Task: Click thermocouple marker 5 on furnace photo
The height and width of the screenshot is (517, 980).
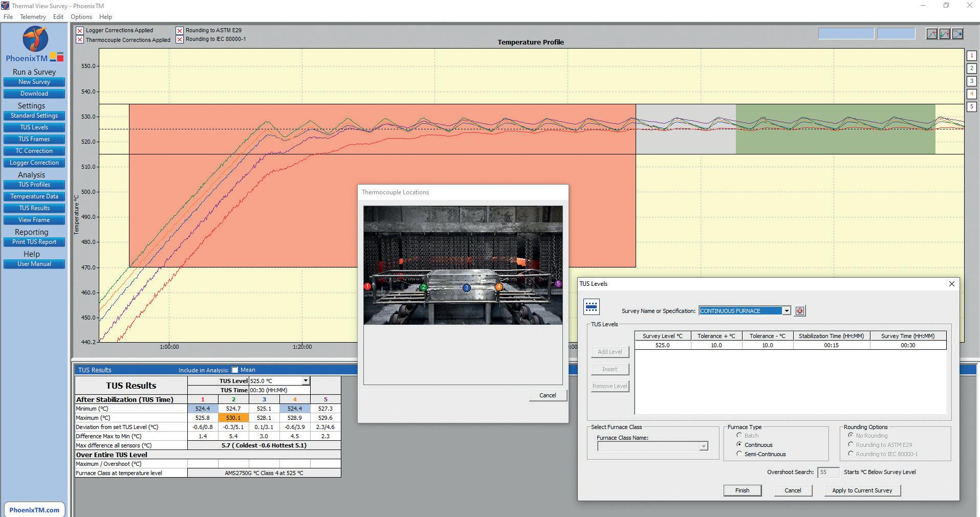Action: point(558,283)
